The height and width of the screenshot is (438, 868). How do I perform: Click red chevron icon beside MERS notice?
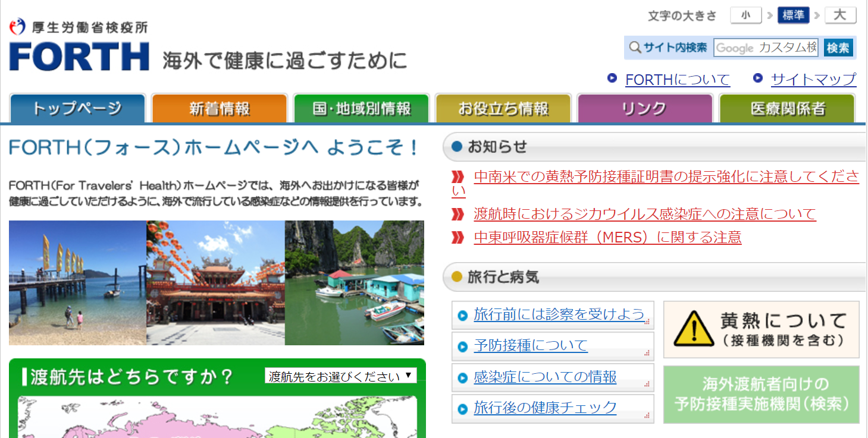[457, 238]
